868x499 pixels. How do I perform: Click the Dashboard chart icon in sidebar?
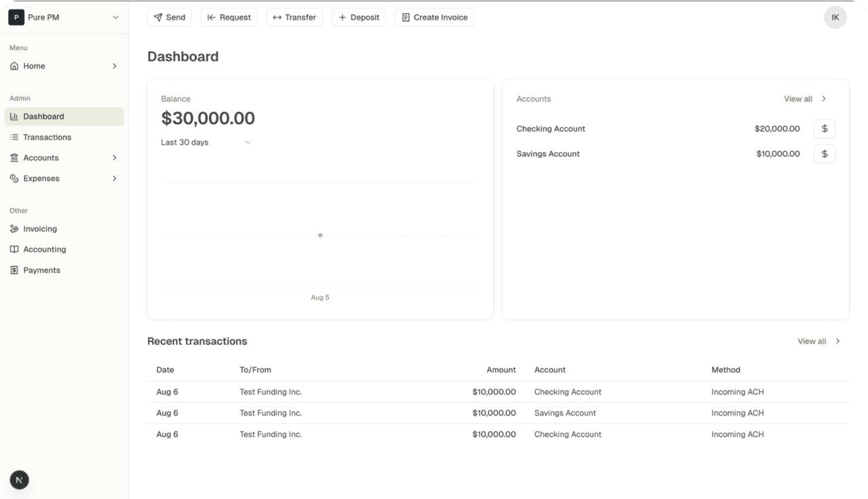pos(14,116)
